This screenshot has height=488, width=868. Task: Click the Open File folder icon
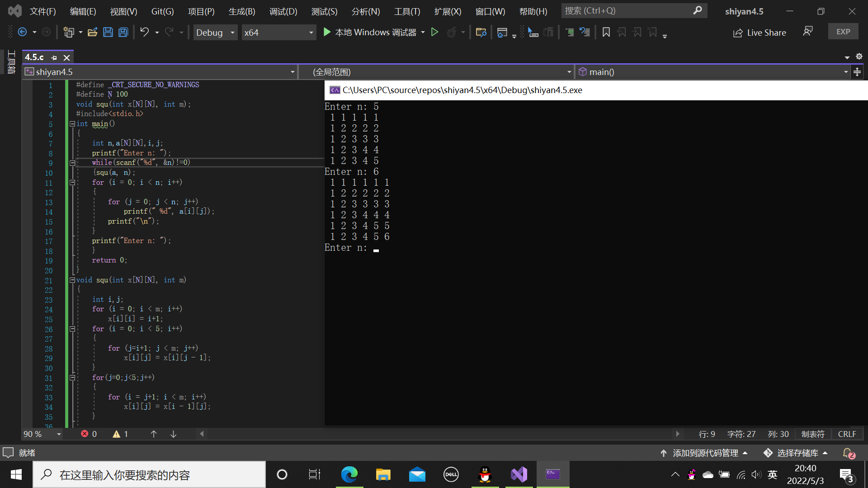(x=93, y=32)
